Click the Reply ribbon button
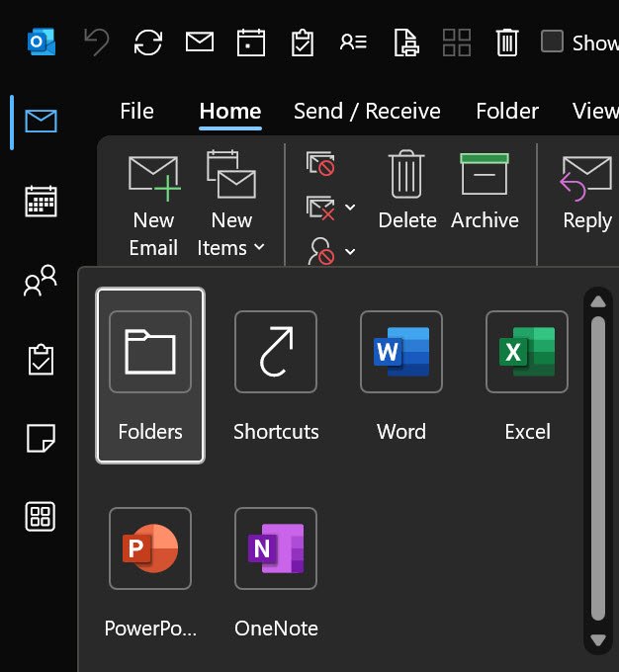Viewport: 619px width, 672px height. (x=587, y=194)
